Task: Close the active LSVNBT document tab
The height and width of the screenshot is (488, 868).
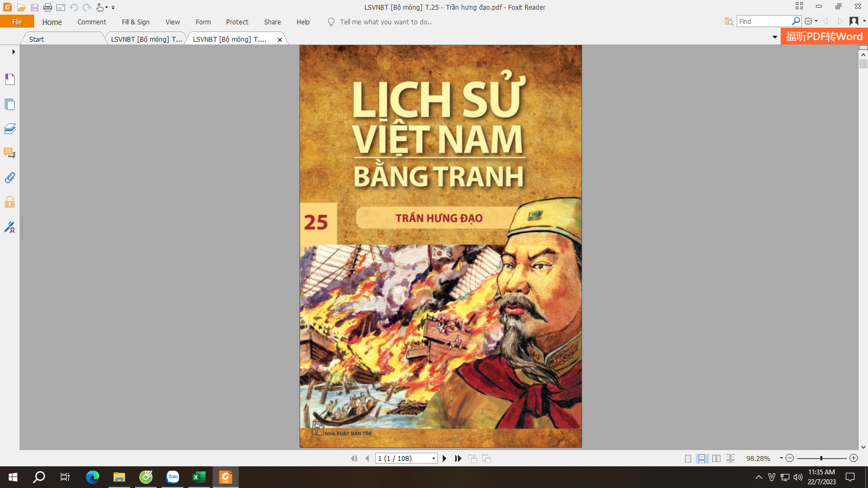Action: [280, 40]
